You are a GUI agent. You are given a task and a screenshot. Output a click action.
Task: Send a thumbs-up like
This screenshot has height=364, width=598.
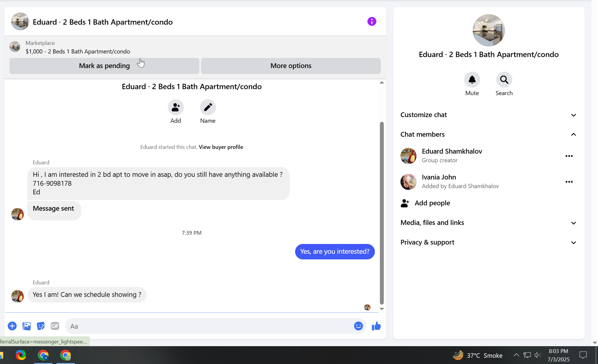click(x=376, y=326)
